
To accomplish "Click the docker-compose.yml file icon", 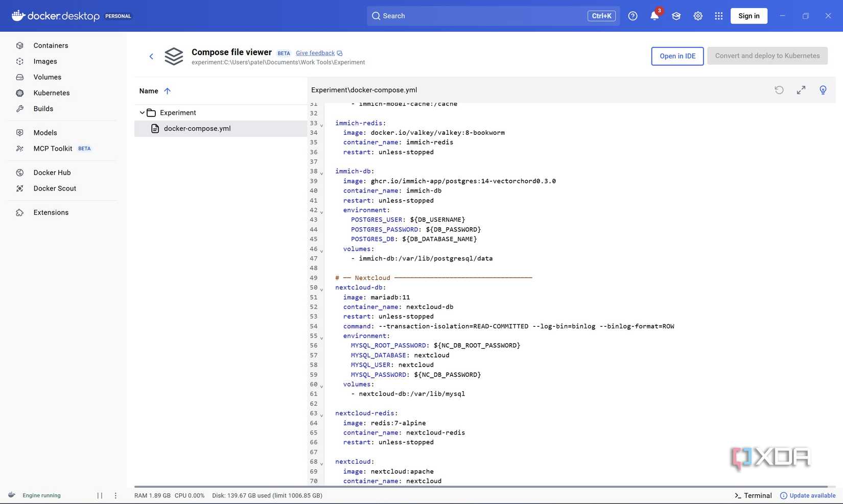I will pyautogui.click(x=155, y=129).
